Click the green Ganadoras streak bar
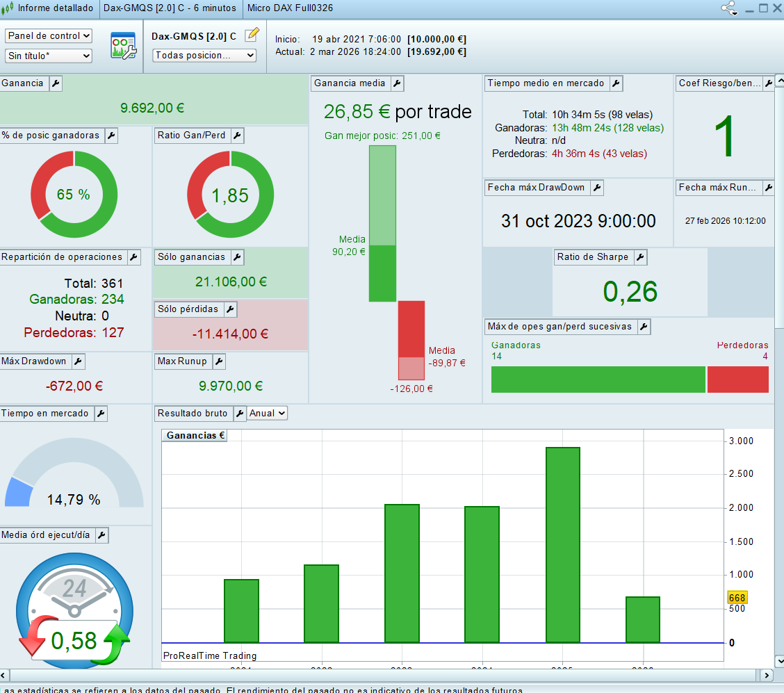Viewport: 784px width, 693px height. 598,380
